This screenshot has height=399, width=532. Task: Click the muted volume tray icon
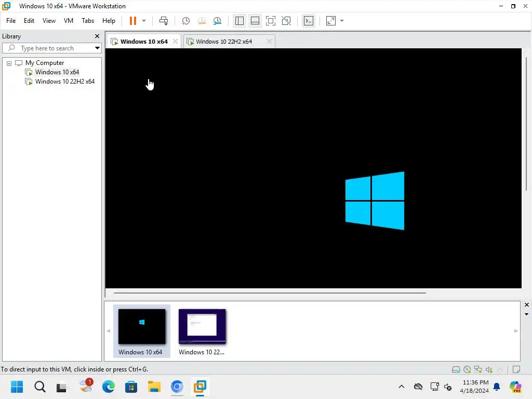click(447, 387)
